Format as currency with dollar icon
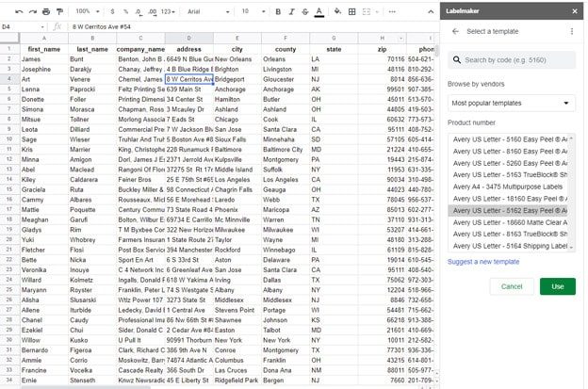Screen dimensions: 588x389 [112, 11]
